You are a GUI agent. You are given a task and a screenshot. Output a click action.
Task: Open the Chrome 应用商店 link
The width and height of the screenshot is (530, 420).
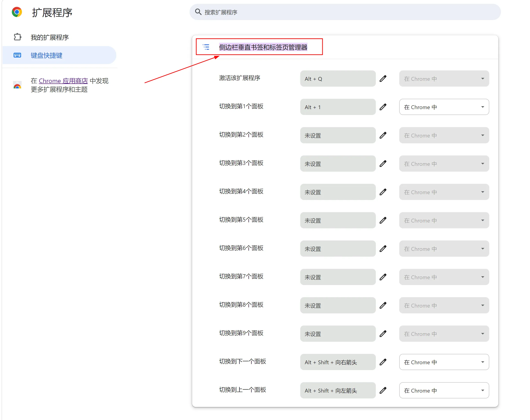point(63,81)
